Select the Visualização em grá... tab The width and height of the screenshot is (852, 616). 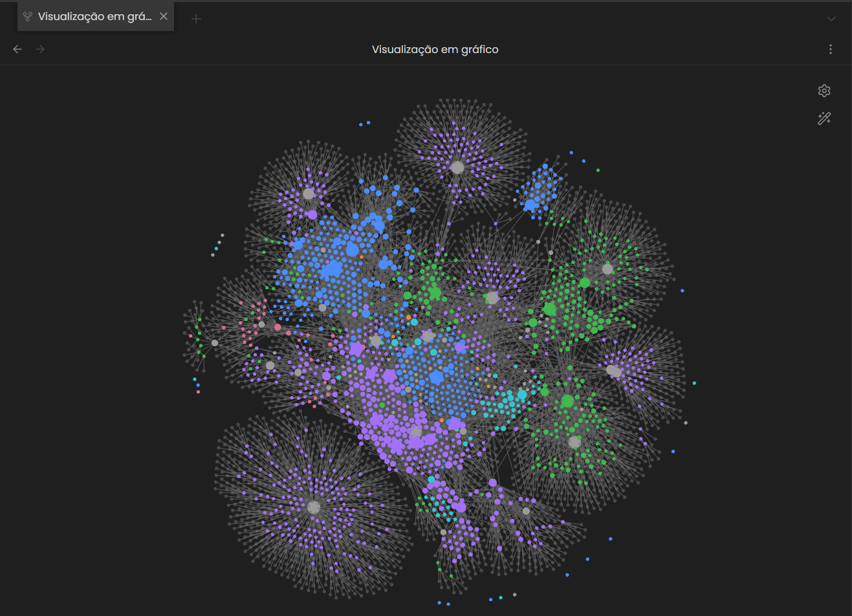(x=96, y=17)
